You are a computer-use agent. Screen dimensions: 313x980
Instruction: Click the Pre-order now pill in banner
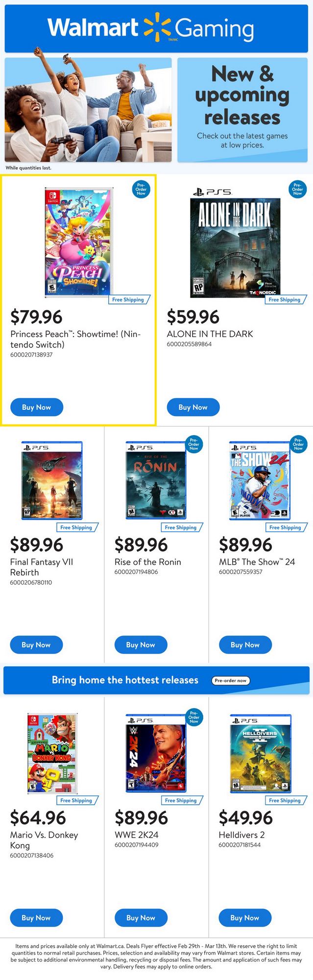(230, 680)
